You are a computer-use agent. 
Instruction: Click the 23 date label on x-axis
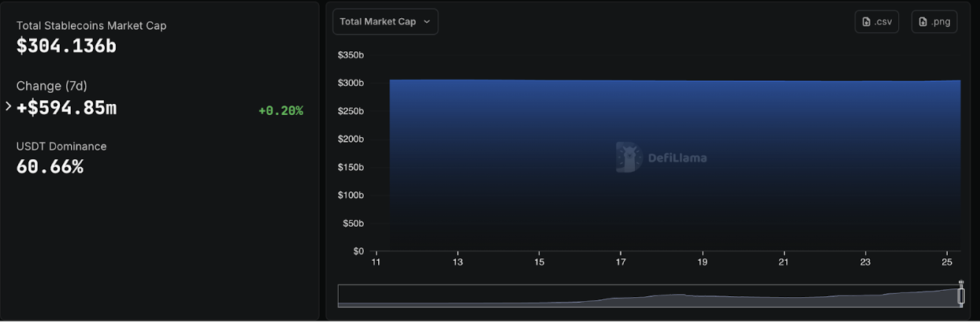pyautogui.click(x=865, y=262)
